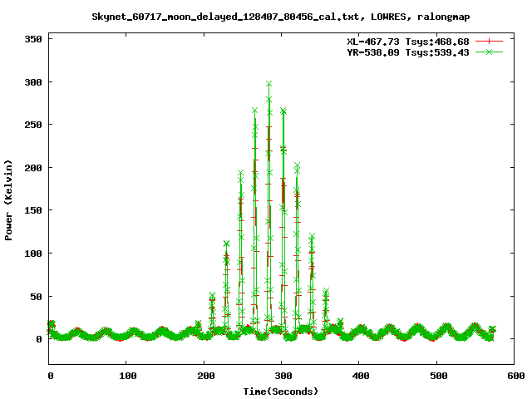Click the Power (Kelvin) y-axis label

coord(8,200)
